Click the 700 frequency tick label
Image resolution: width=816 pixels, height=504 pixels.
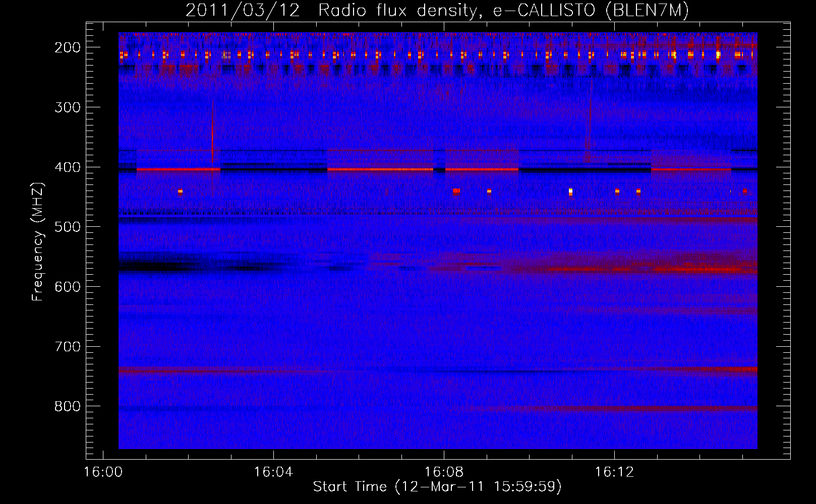click(x=68, y=347)
